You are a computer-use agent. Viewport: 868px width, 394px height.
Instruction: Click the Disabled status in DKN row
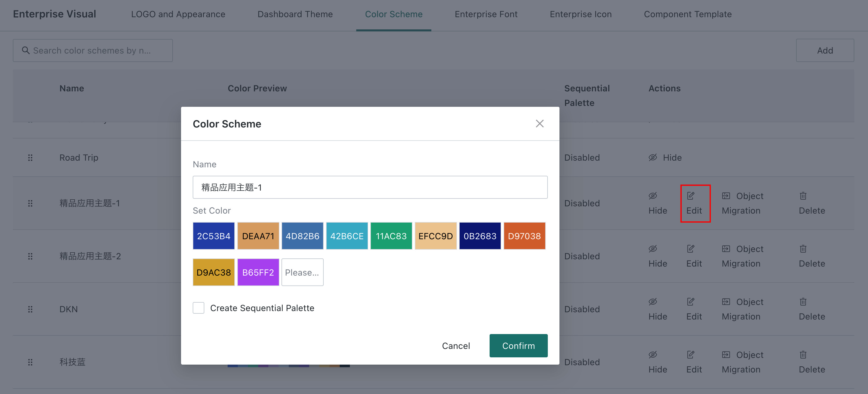coord(582,309)
